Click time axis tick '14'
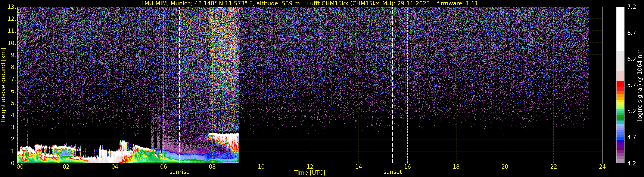 (358, 167)
